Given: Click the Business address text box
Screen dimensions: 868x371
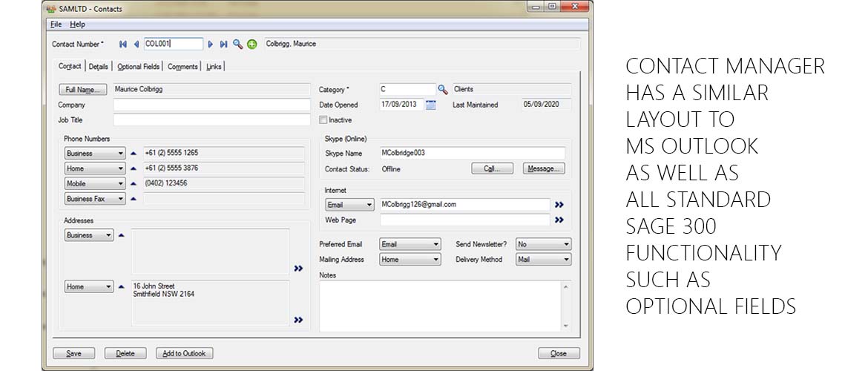Looking at the screenshot, I should point(211,252).
